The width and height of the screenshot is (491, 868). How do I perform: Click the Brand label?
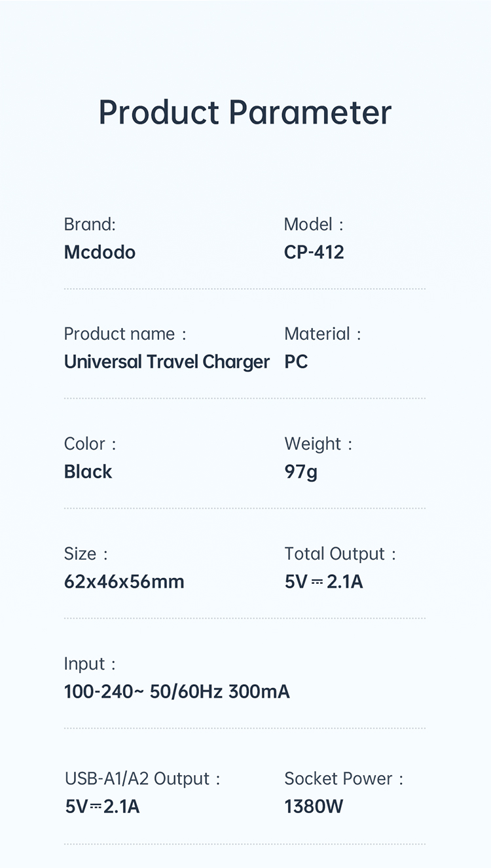pyautogui.click(x=90, y=225)
